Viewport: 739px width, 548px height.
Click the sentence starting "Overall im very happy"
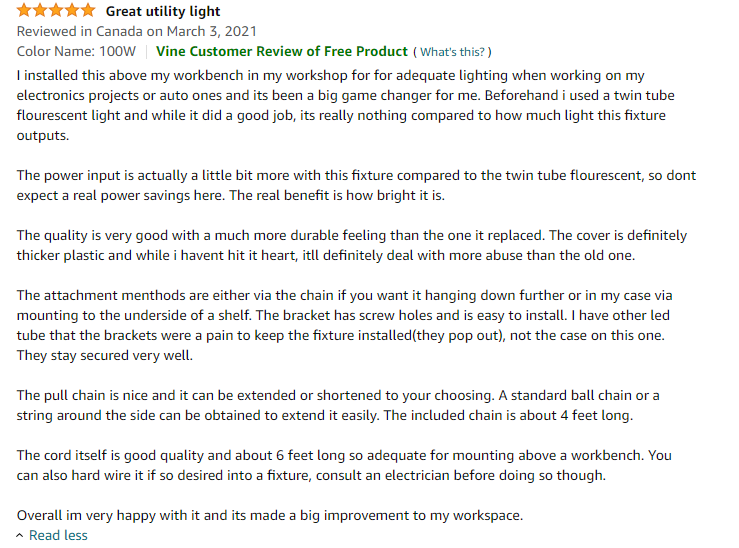pos(269,516)
